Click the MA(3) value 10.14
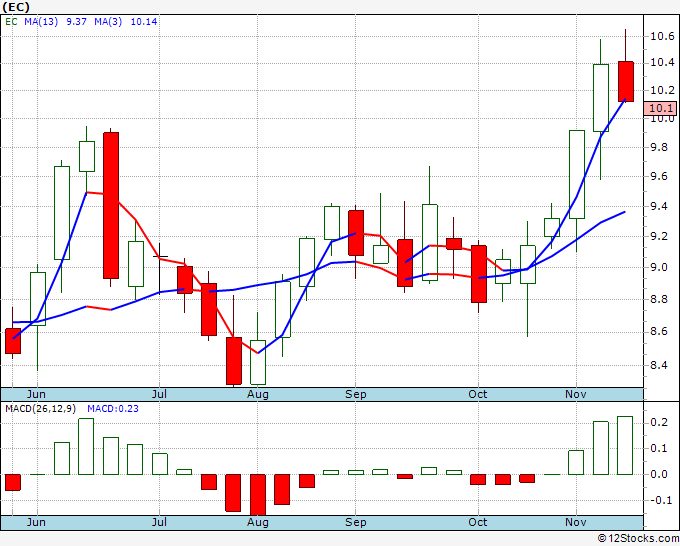 tap(144, 22)
